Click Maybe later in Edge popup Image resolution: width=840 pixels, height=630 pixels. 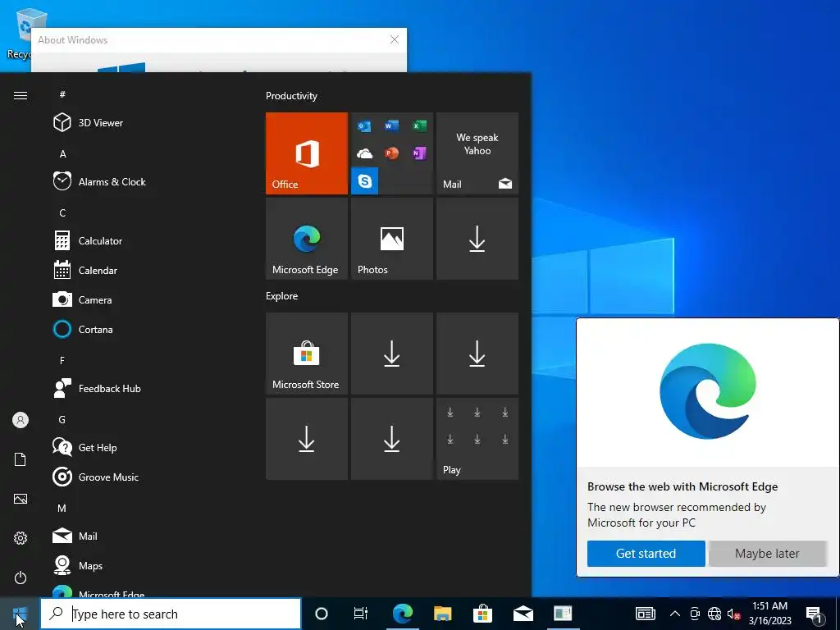[767, 554]
